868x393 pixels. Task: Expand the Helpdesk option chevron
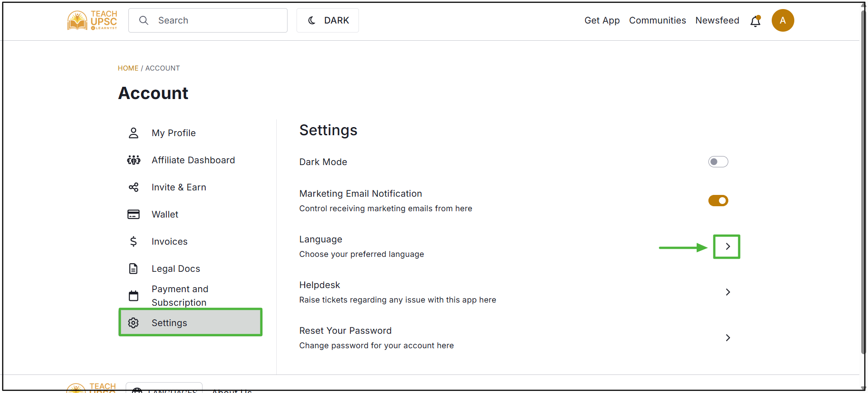pyautogui.click(x=728, y=292)
